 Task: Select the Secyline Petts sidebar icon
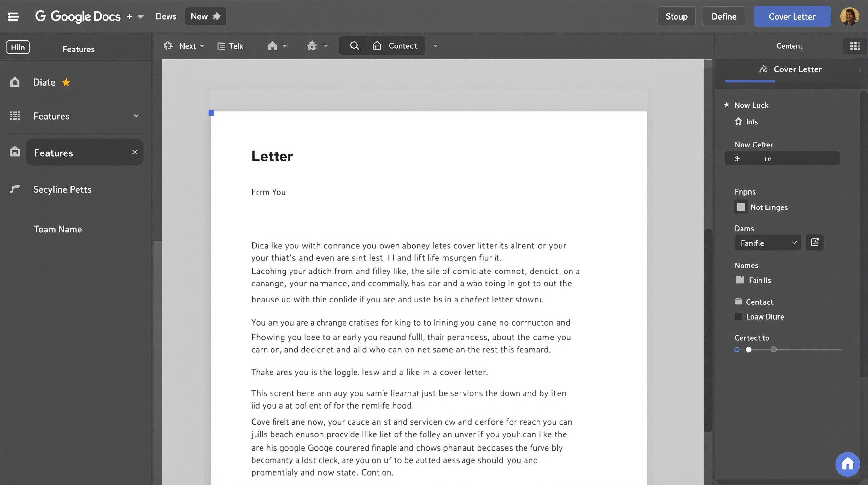tap(15, 189)
